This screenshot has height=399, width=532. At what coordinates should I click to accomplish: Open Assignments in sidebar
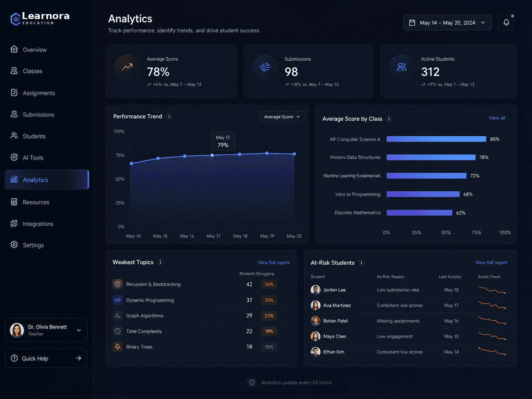pos(47,93)
